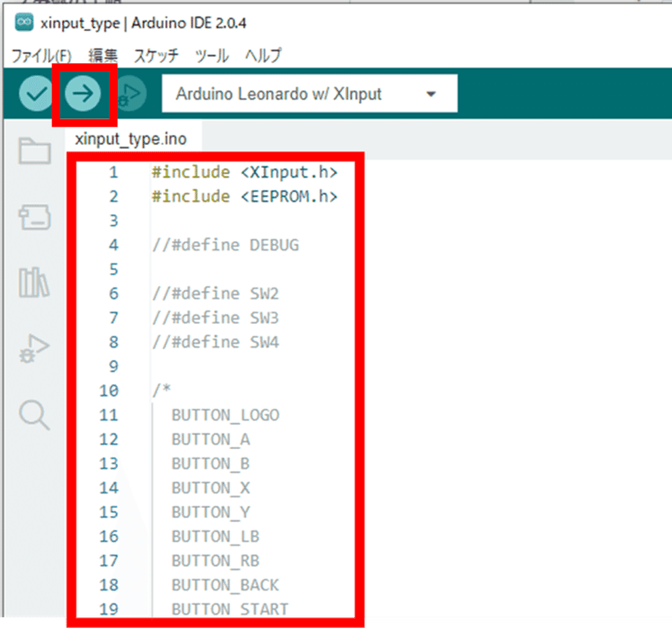This screenshot has height=628, width=672.
Task: Click the BUTTON_RB comment line
Action: pyautogui.click(x=215, y=561)
